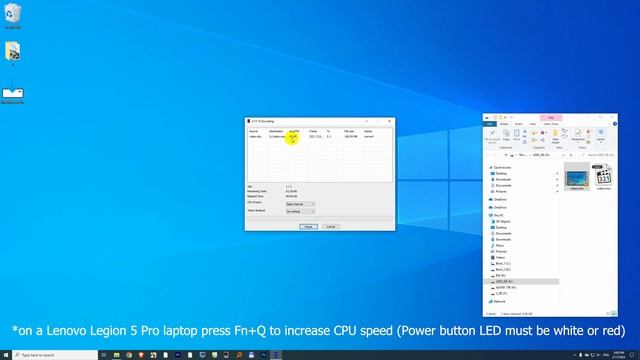This screenshot has height=360, width=640.
Task: Select the video file with filmstrip thumbnail
Action: point(577,177)
